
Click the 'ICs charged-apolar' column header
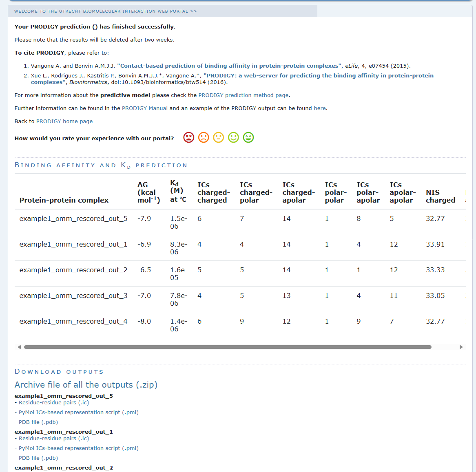click(299, 192)
